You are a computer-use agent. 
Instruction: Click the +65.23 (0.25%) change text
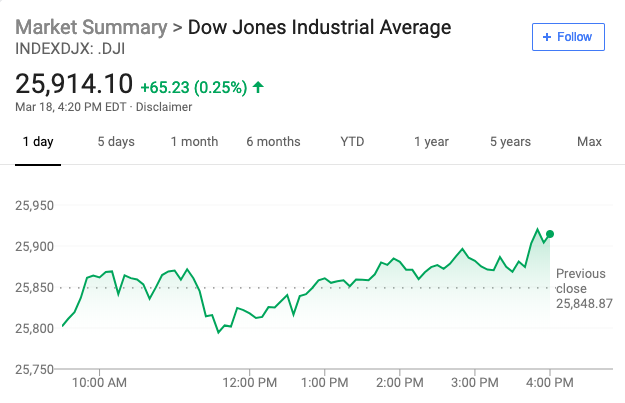coord(193,87)
